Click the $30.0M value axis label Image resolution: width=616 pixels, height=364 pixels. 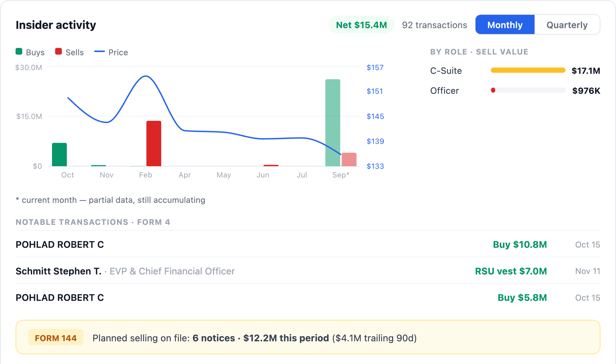(28, 68)
